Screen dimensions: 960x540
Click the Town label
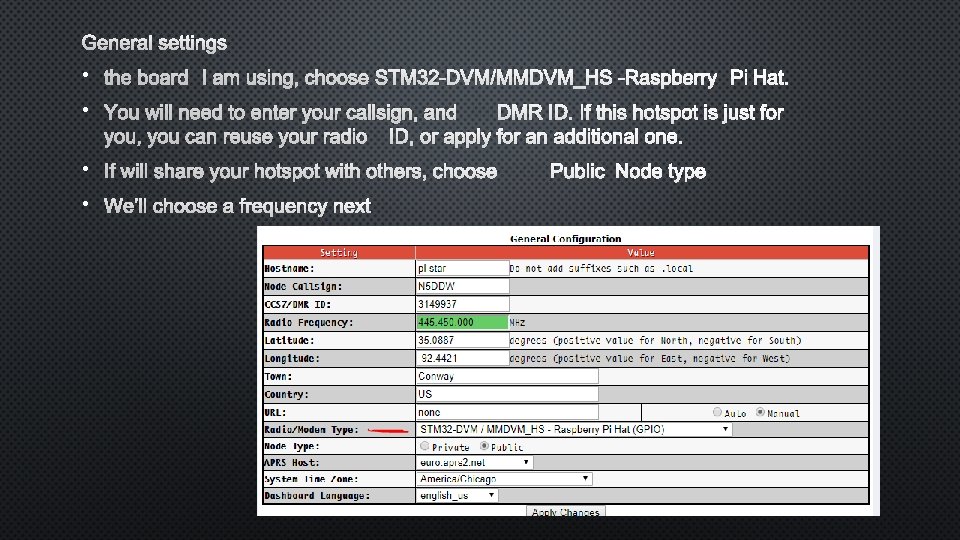[x=278, y=377]
